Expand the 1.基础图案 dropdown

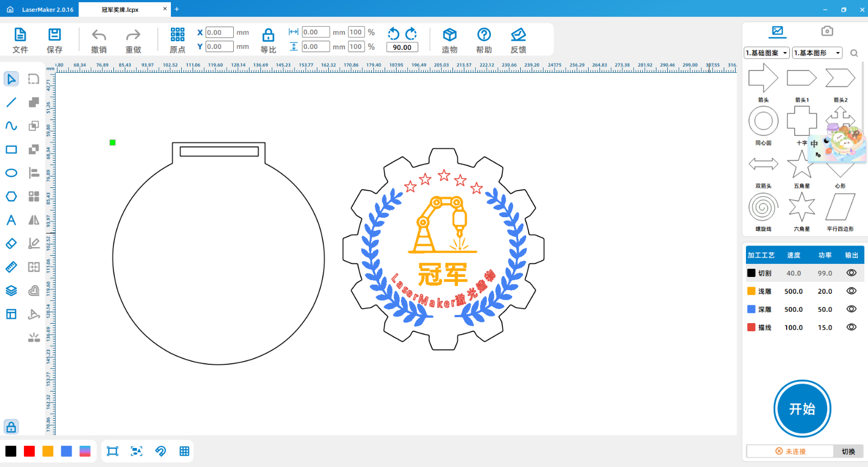pyautogui.click(x=767, y=53)
